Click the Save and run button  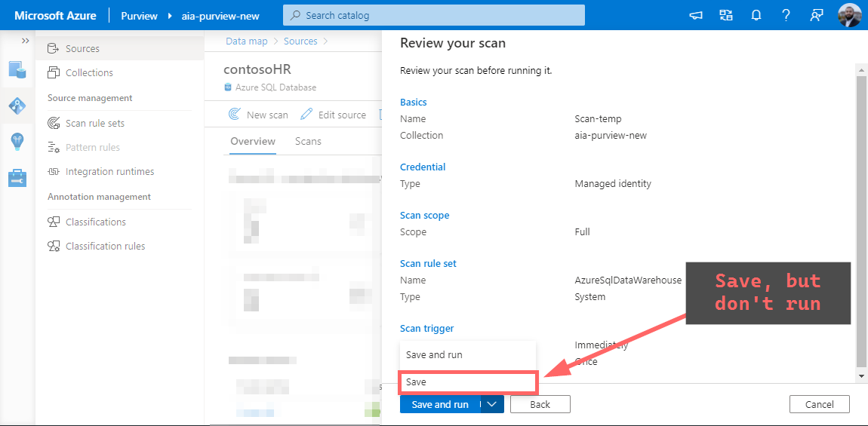click(x=439, y=404)
